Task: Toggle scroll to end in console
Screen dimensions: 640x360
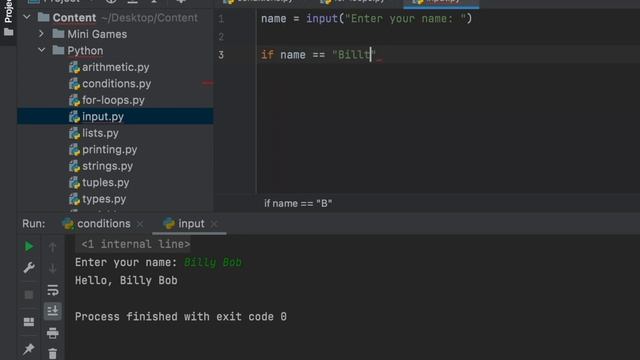Action: tap(53, 311)
